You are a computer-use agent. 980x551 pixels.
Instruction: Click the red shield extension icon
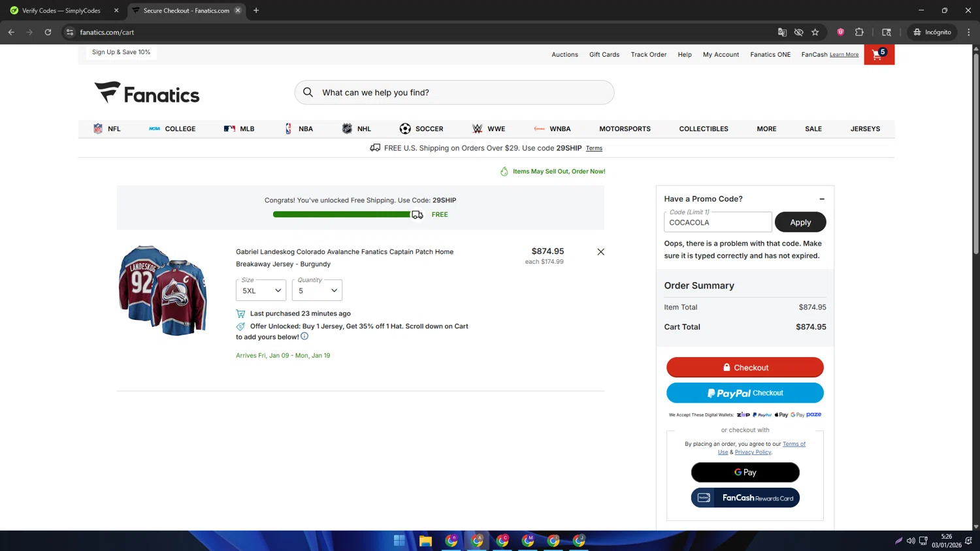840,32
